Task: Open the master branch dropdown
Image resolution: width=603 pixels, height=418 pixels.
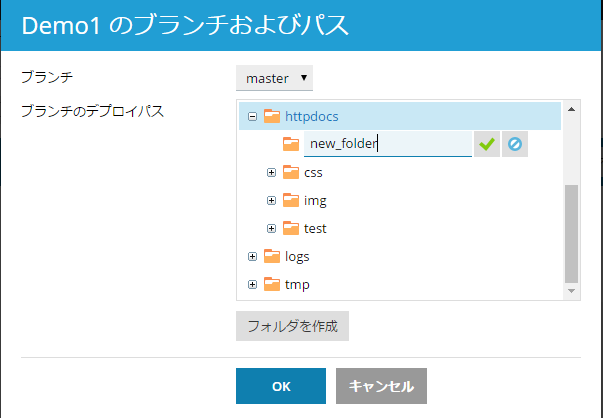Action: (x=275, y=77)
